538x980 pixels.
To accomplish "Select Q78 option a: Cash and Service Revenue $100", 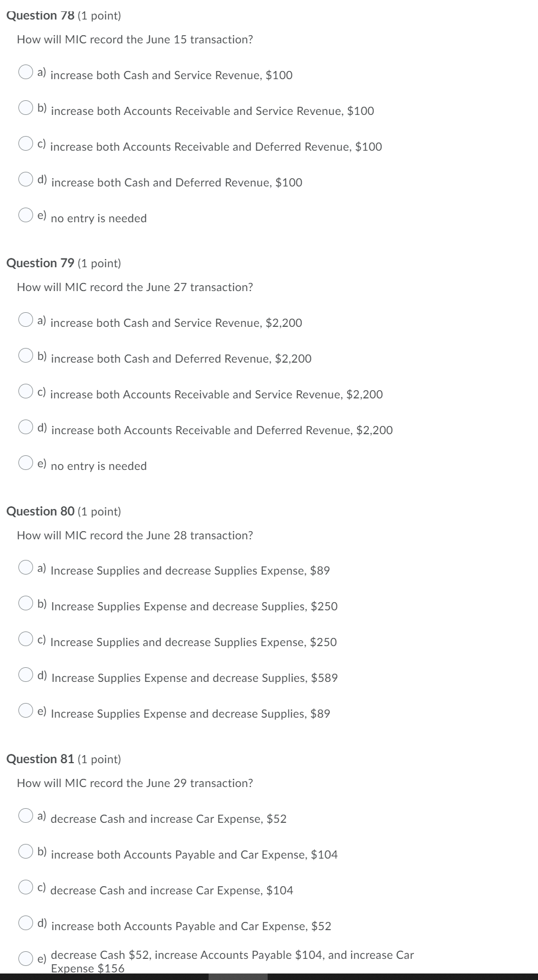I will [26, 72].
